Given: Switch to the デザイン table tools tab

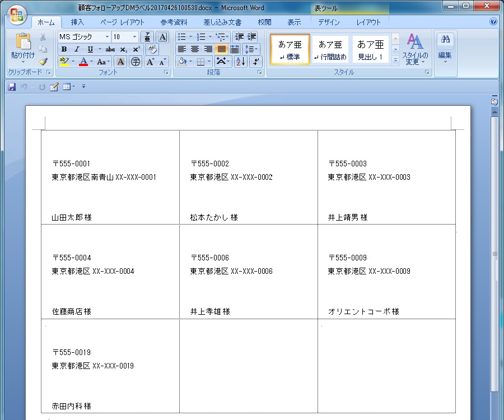Looking at the screenshot, I should tap(329, 22).
